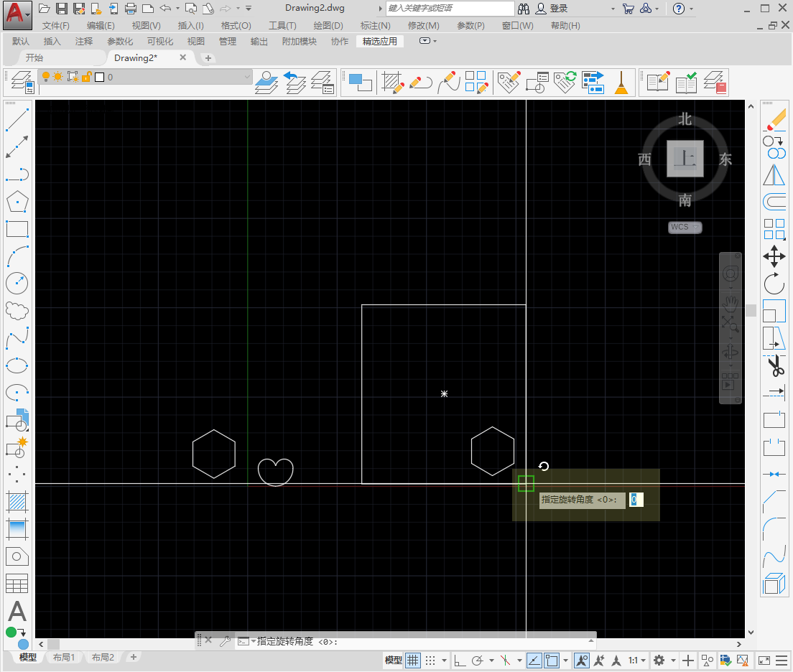The image size is (793, 672).
Task: Select the Gradient fill tool
Action: pyautogui.click(x=17, y=529)
